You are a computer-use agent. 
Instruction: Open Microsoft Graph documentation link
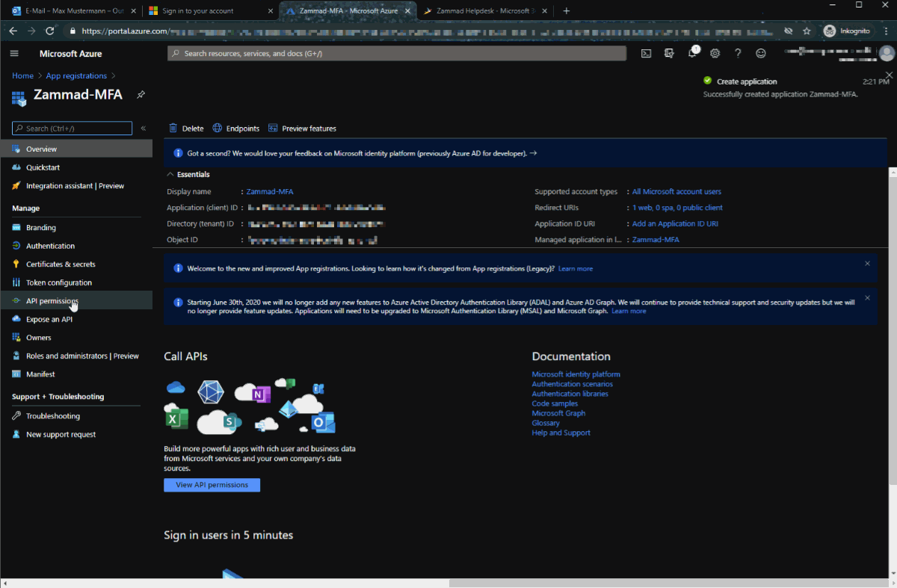[x=558, y=413]
